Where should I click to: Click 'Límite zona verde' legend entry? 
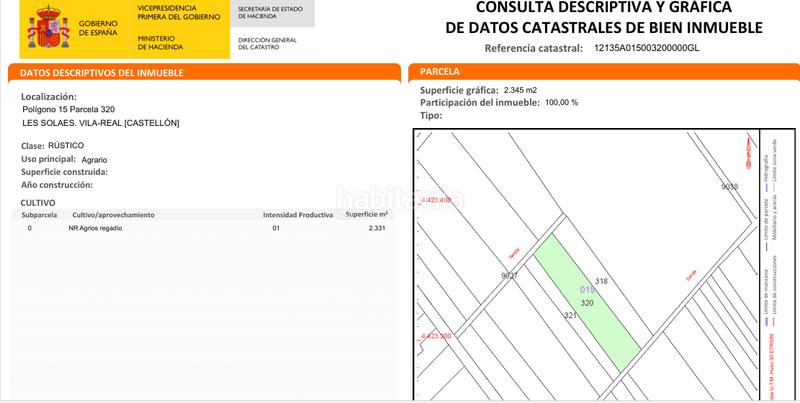[x=774, y=163]
